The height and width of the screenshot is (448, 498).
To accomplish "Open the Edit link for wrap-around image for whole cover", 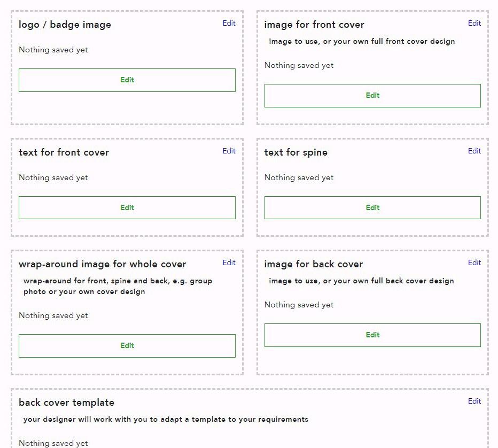I will [229, 262].
